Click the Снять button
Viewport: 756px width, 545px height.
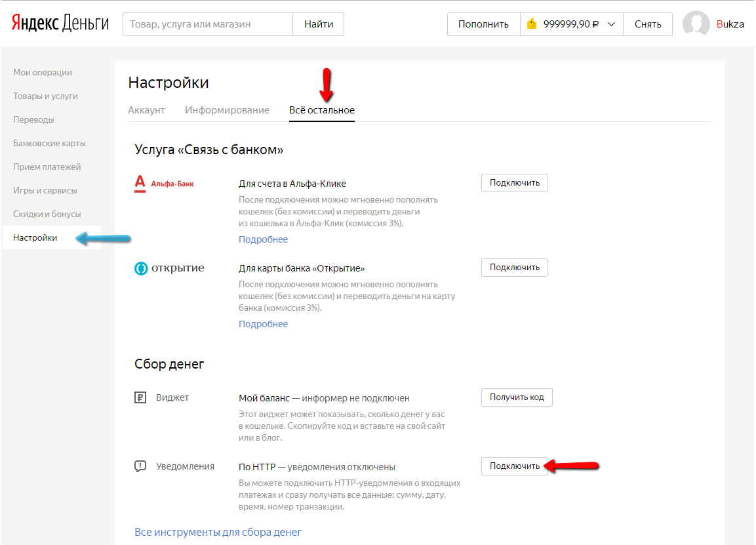[648, 24]
